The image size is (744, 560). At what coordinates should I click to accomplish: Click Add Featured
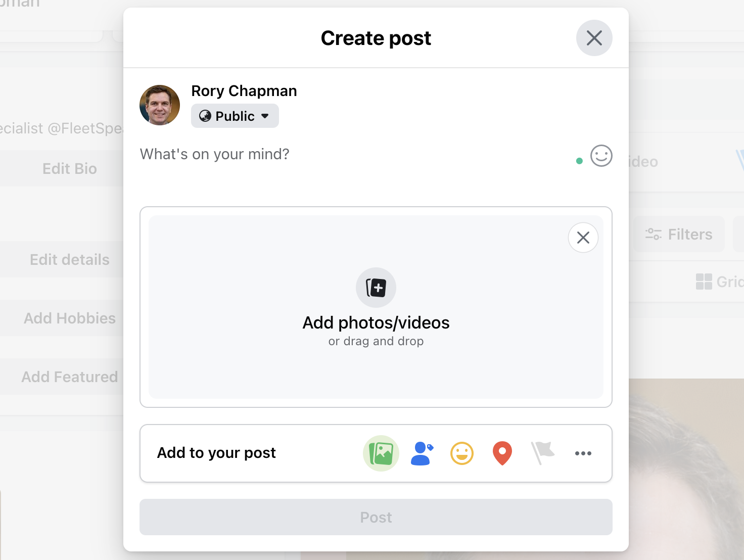(x=69, y=377)
